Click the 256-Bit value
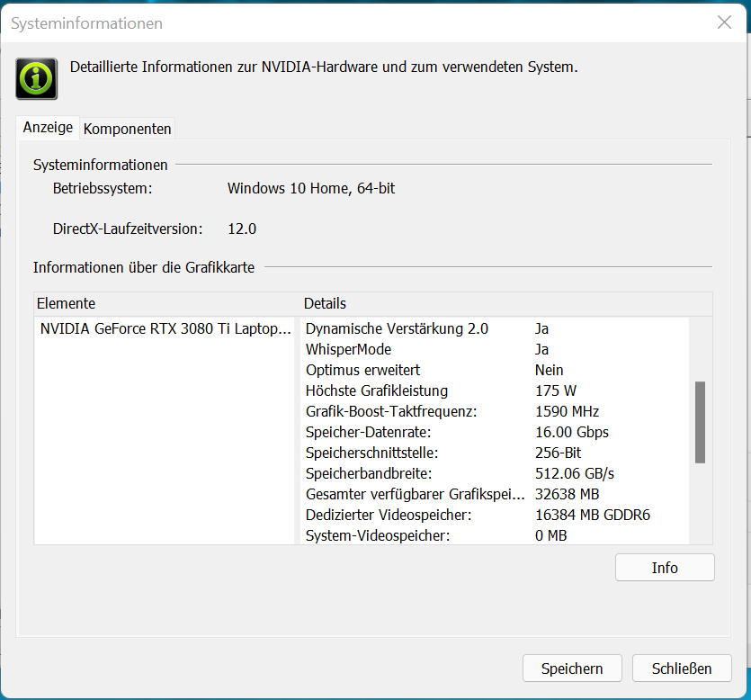751x700 pixels. pos(558,453)
